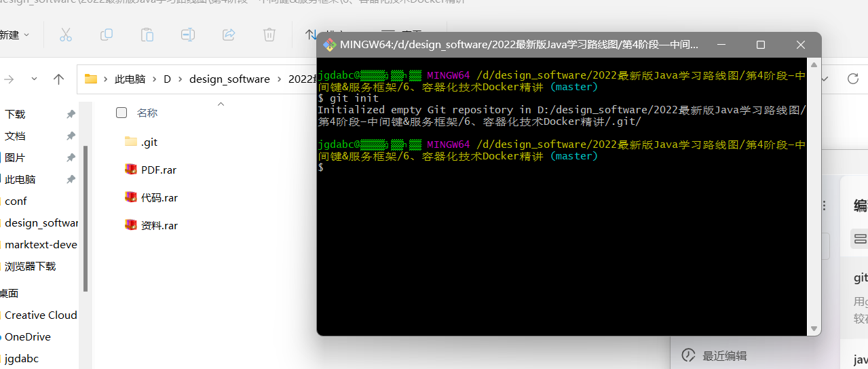Click the clock icon beside 最近编辑

[x=688, y=355]
